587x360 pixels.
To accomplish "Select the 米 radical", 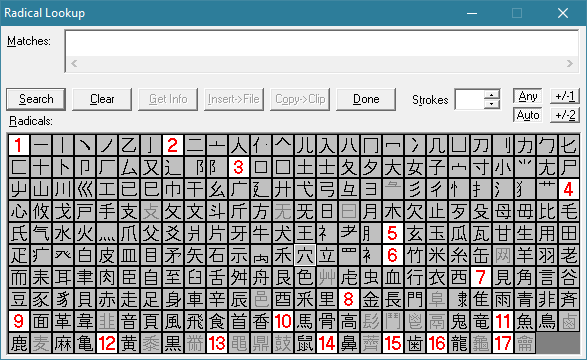I will point(437,255).
